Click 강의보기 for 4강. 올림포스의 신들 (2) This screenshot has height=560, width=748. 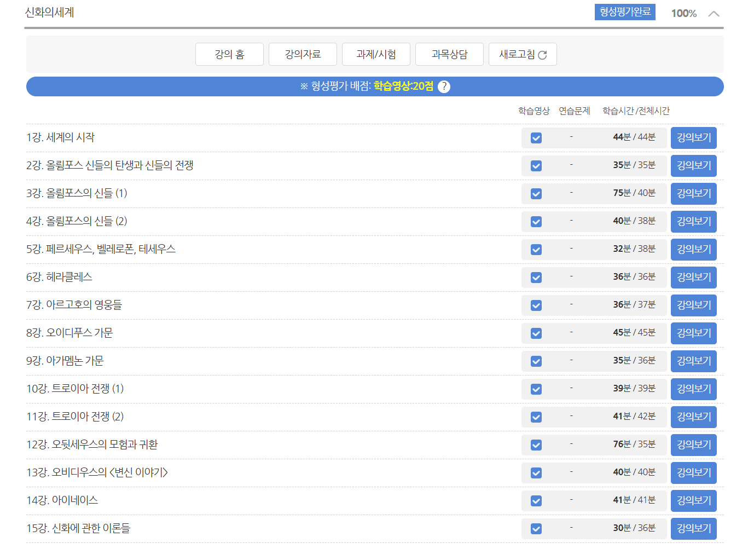coord(694,222)
